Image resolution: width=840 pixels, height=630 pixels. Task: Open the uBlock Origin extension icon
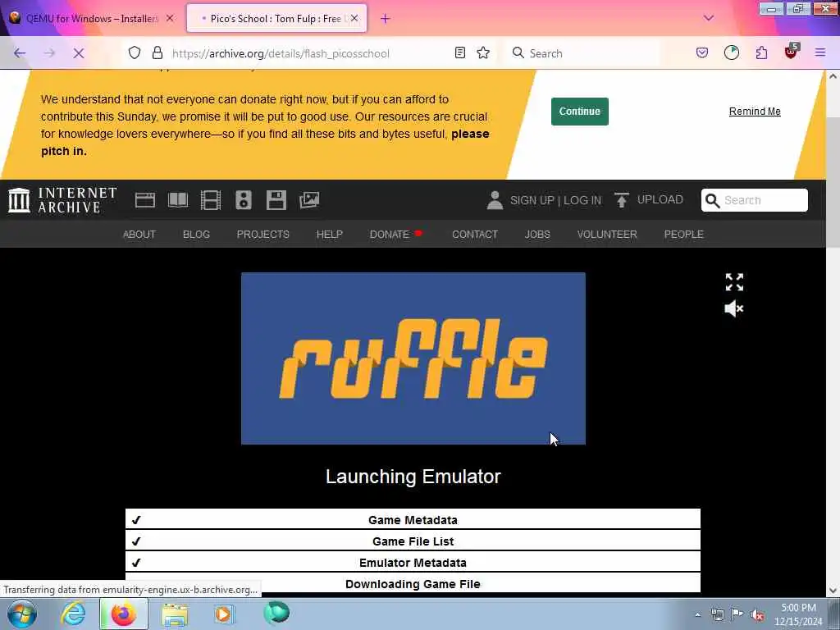pyautogui.click(x=791, y=52)
